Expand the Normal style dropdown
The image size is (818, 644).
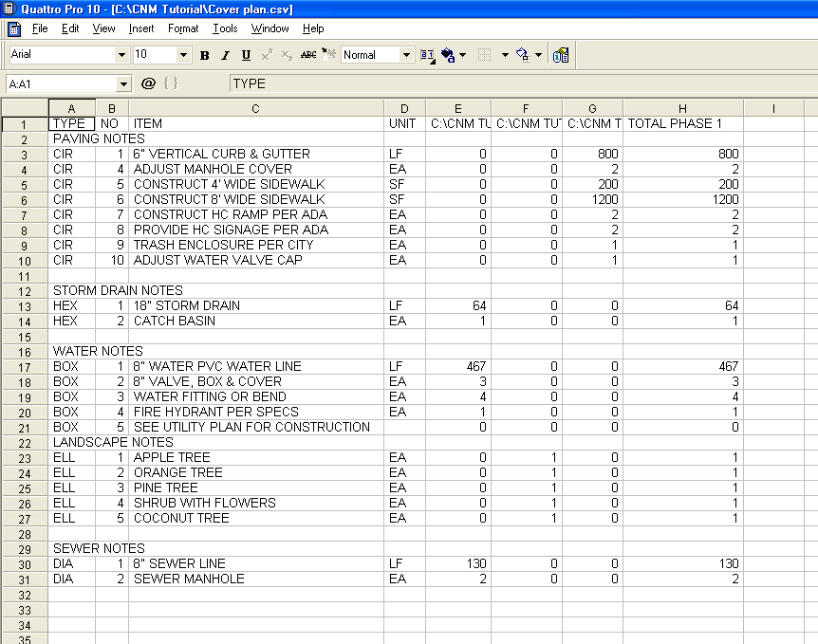point(406,55)
